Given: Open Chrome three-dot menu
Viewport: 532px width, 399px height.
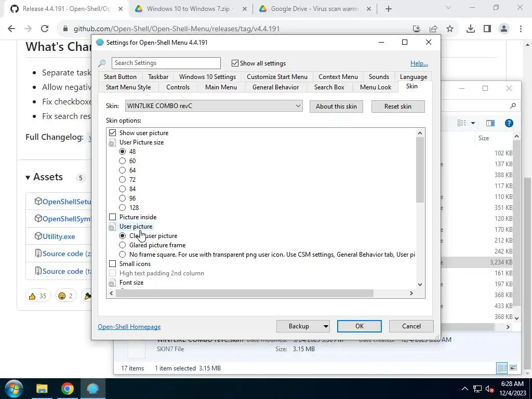Looking at the screenshot, I should [x=521, y=29].
